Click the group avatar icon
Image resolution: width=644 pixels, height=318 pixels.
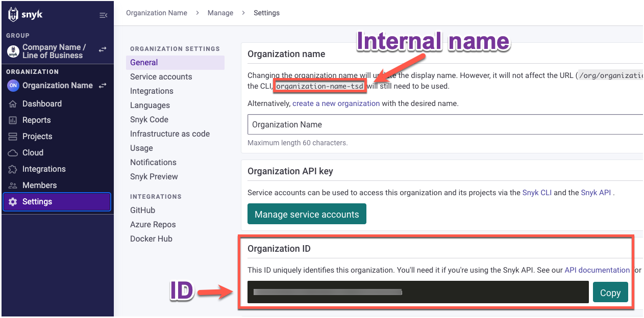(13, 51)
